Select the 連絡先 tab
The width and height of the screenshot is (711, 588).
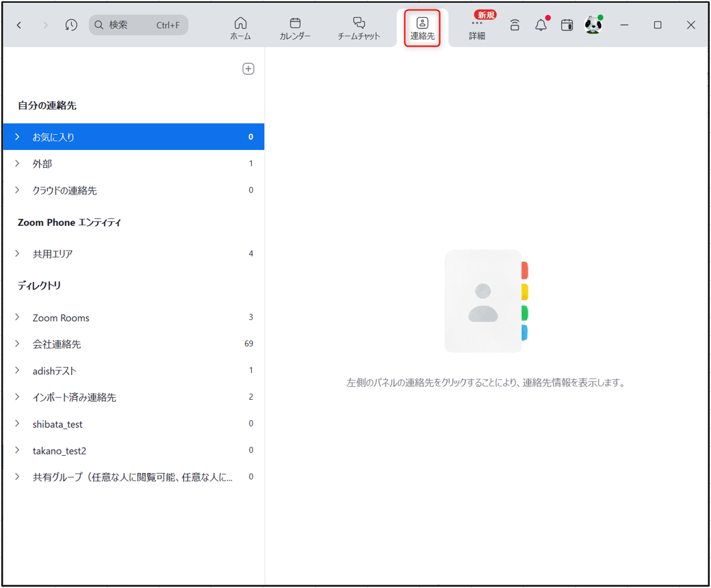tap(422, 28)
